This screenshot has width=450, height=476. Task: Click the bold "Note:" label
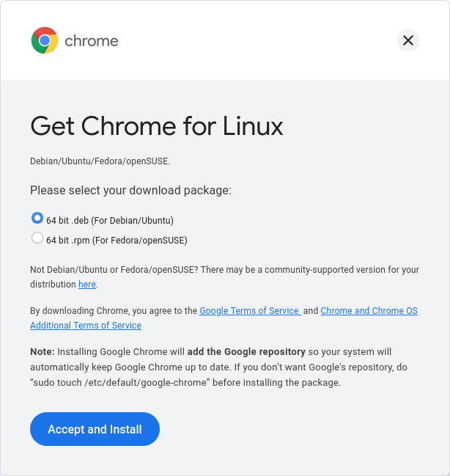(x=42, y=352)
